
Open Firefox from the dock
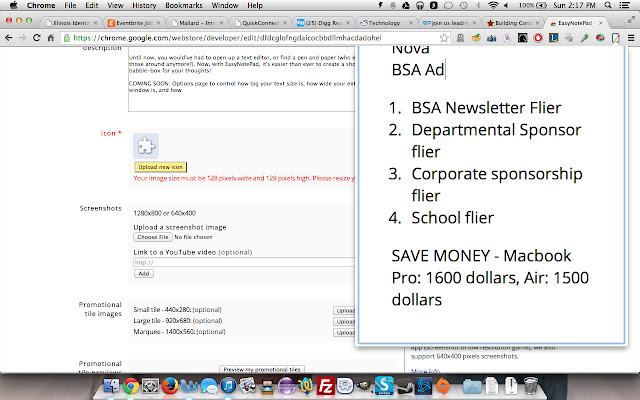(x=170, y=386)
